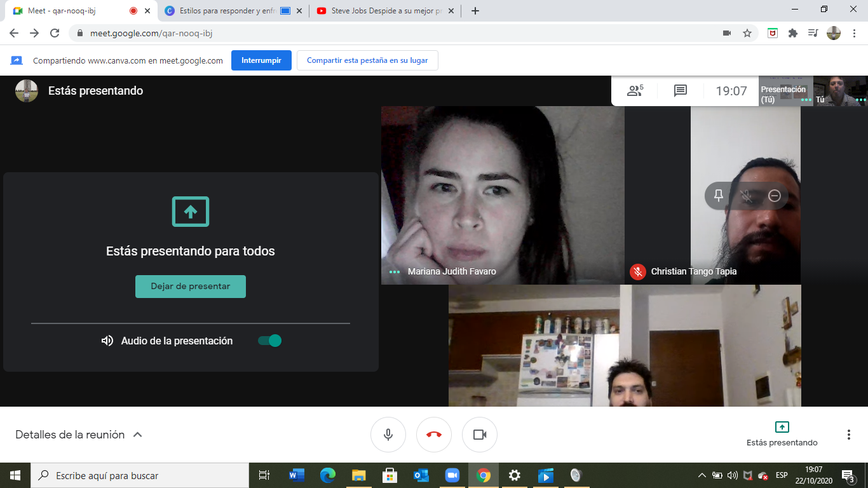Viewport: 868px width, 488px height.
Task: Switch to the Estilos para responder tab
Action: click(x=227, y=11)
